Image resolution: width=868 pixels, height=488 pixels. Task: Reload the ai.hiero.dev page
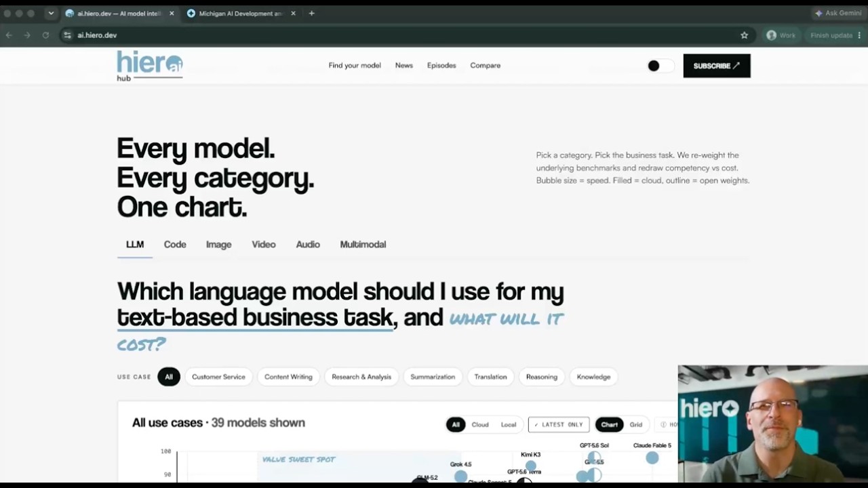(45, 35)
